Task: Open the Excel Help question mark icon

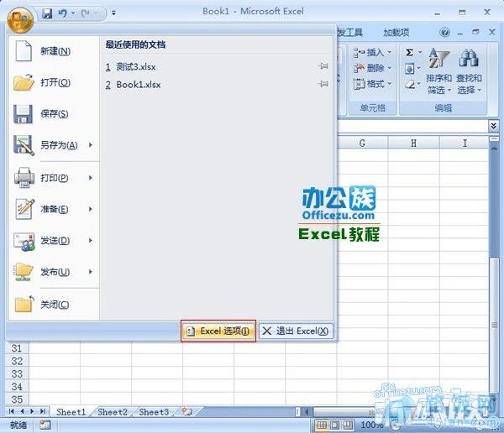Action: click(444, 33)
